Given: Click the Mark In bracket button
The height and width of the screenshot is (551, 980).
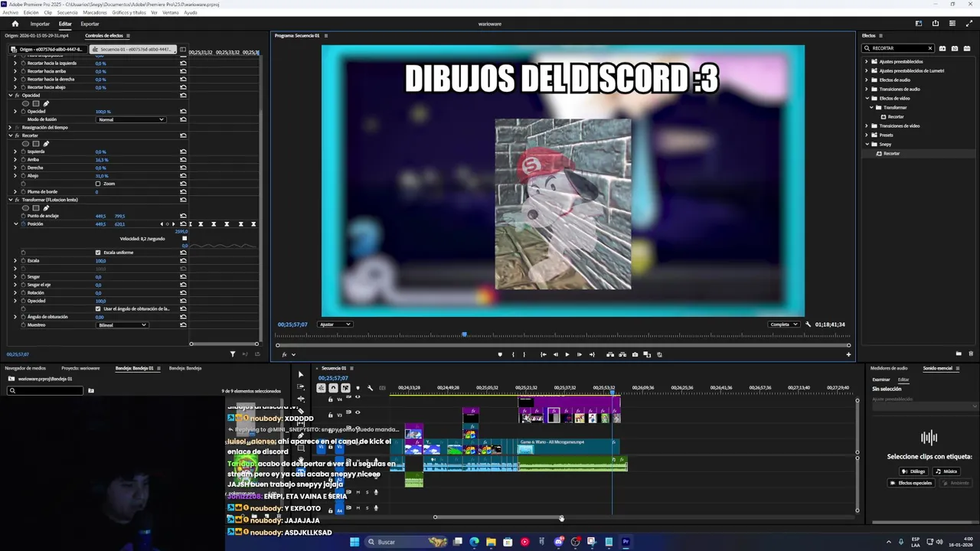Looking at the screenshot, I should tap(513, 354).
